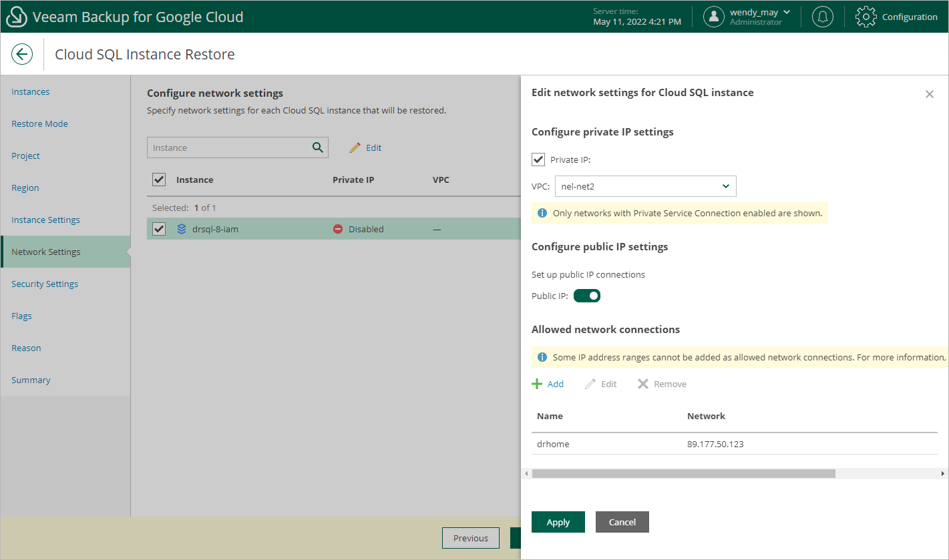Image resolution: width=949 pixels, height=560 pixels.
Task: Click the red Disabled status icon
Action: coord(338,229)
